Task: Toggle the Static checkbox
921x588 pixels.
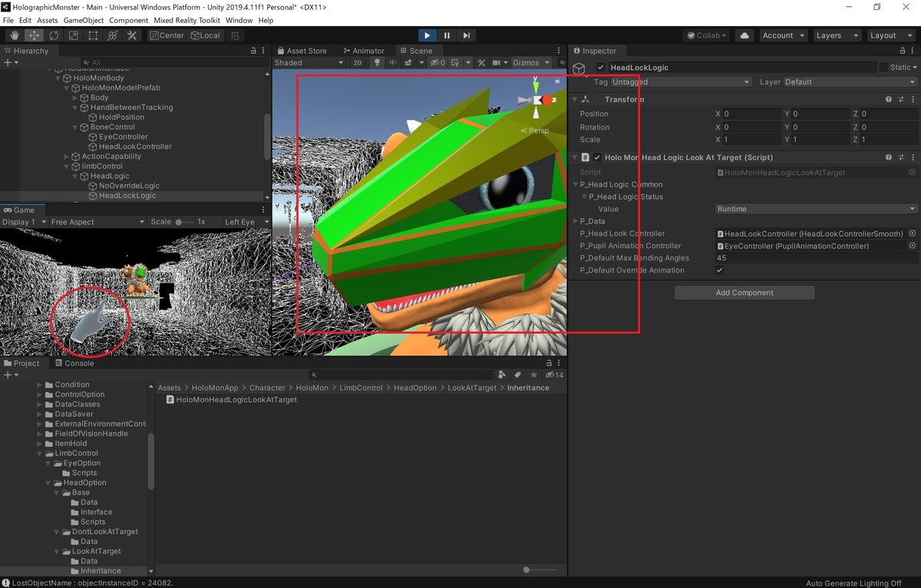Action: 883,68
